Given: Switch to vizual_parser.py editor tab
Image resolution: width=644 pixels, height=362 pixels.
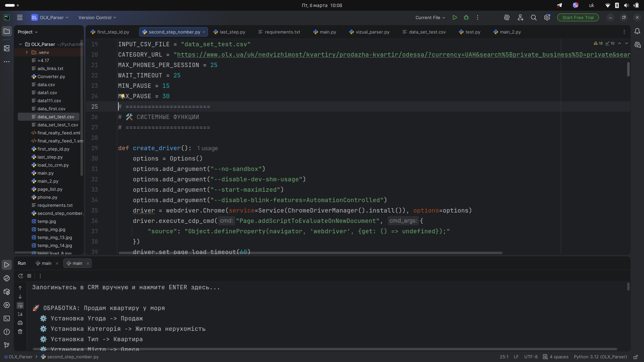Looking at the screenshot, I should tap(369, 32).
